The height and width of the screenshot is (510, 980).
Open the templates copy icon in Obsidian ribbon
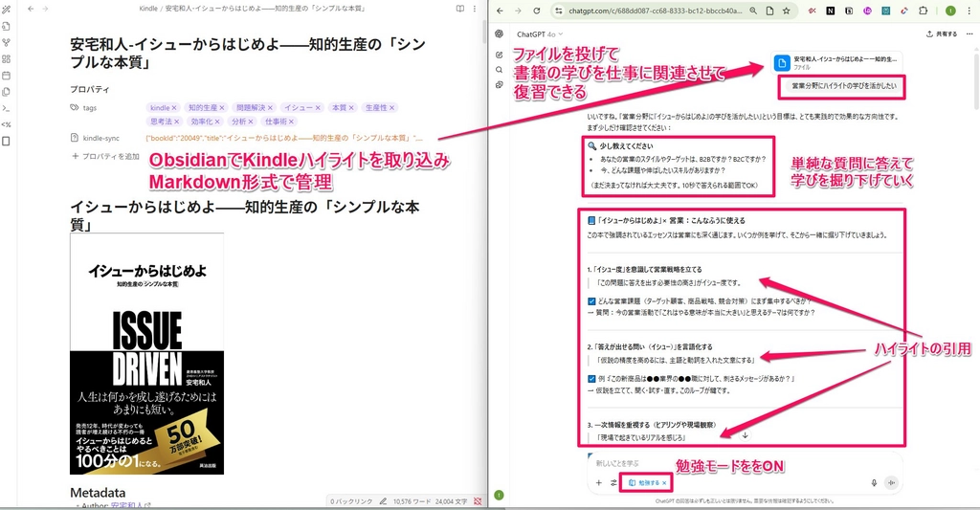tap(7, 91)
